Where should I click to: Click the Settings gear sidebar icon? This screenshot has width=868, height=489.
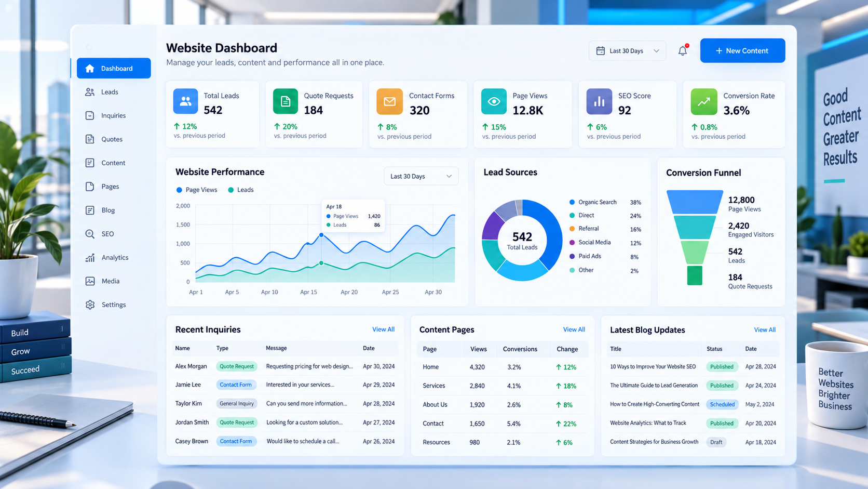pos(90,305)
